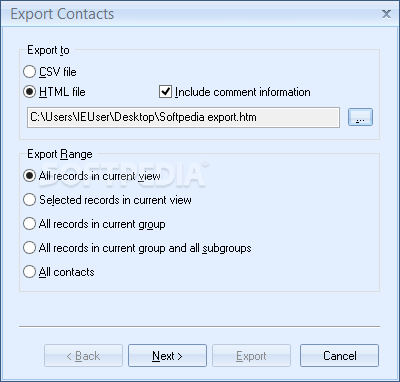Click the All contacts label text

pos(67,272)
